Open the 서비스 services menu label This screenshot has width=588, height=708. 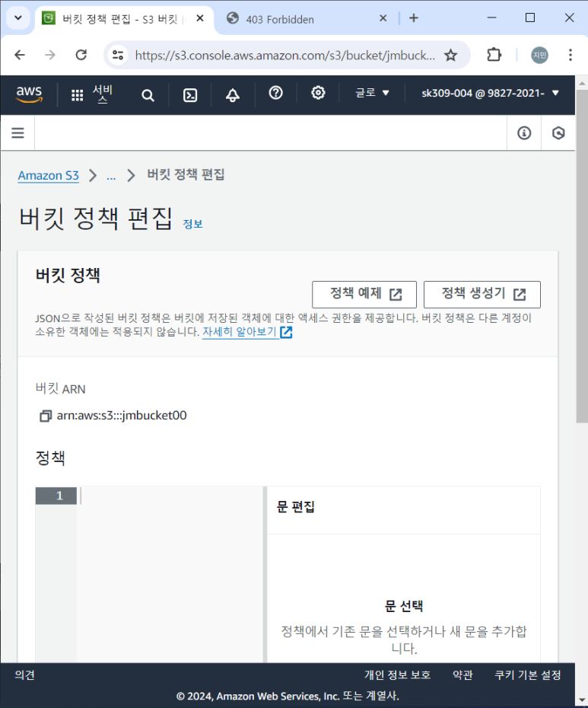pyautogui.click(x=103, y=94)
